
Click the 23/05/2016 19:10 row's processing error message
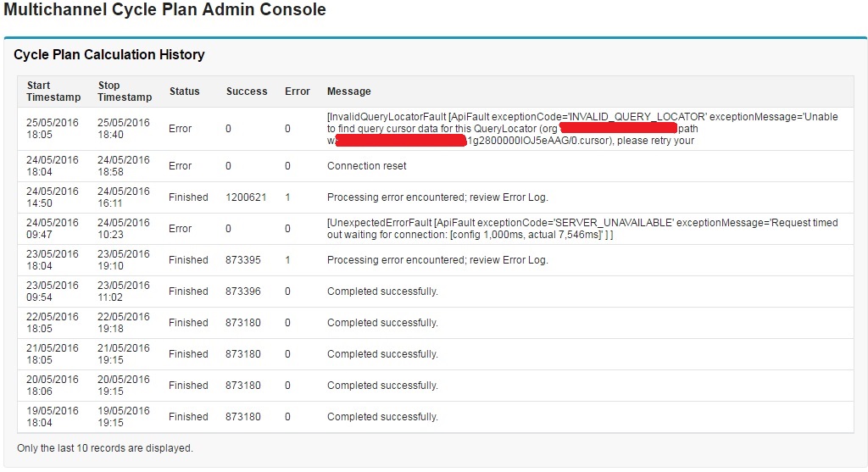437,260
